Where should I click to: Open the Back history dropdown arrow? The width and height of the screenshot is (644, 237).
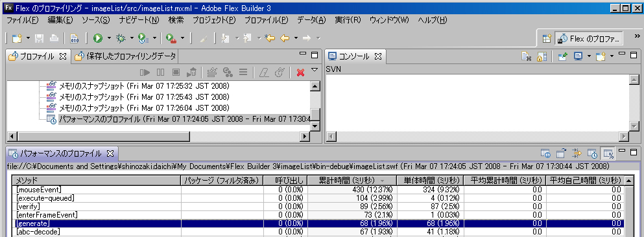(296, 38)
